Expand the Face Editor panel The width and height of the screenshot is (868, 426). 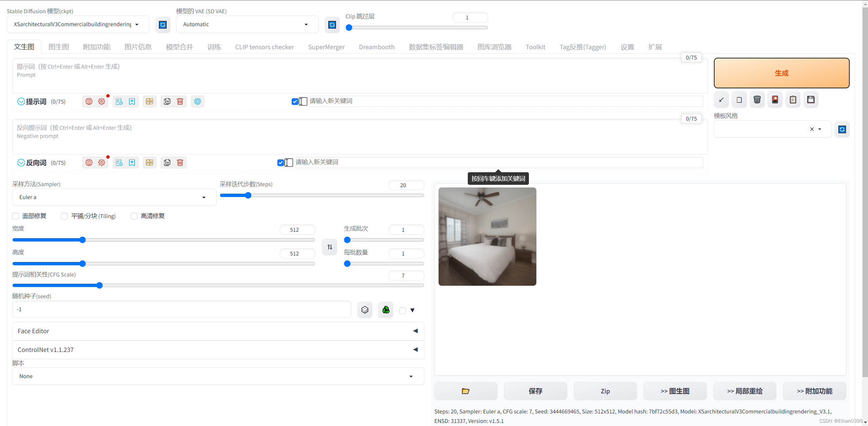tap(218, 331)
